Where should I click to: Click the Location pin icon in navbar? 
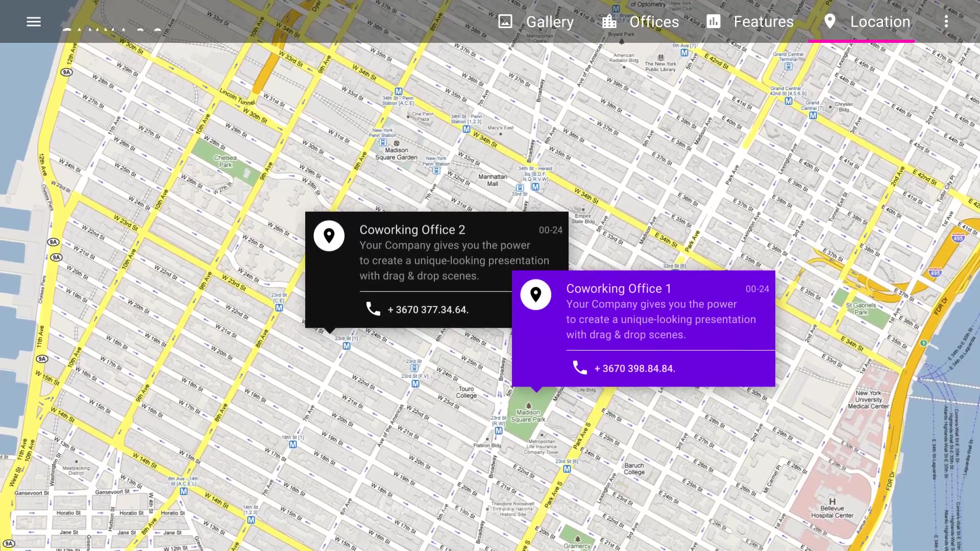[x=830, y=21]
